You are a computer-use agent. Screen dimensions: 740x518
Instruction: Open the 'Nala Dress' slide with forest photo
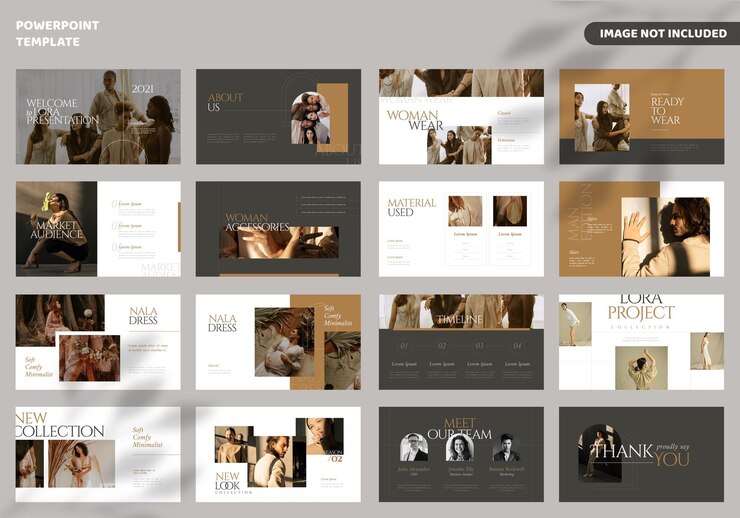click(98, 342)
